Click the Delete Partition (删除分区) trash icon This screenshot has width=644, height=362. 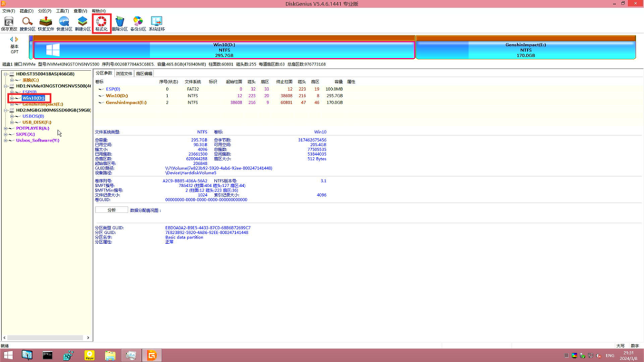[x=119, y=23]
